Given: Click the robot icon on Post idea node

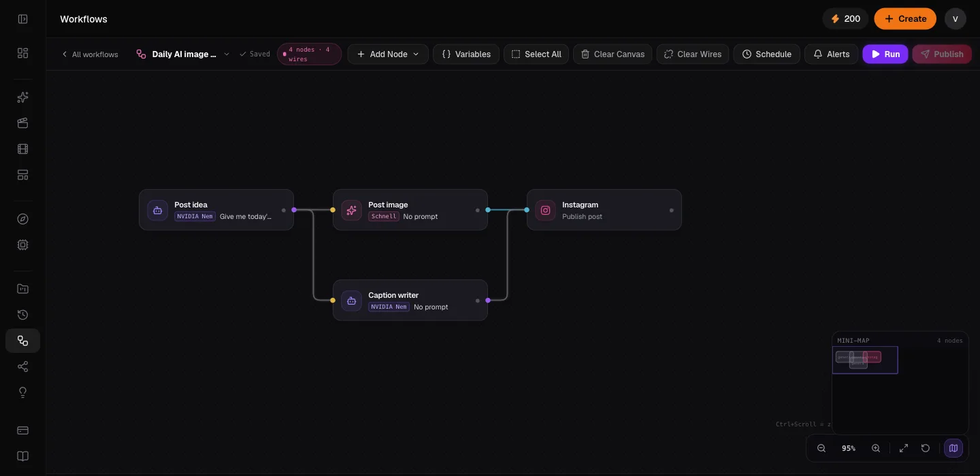Looking at the screenshot, I should pos(157,210).
